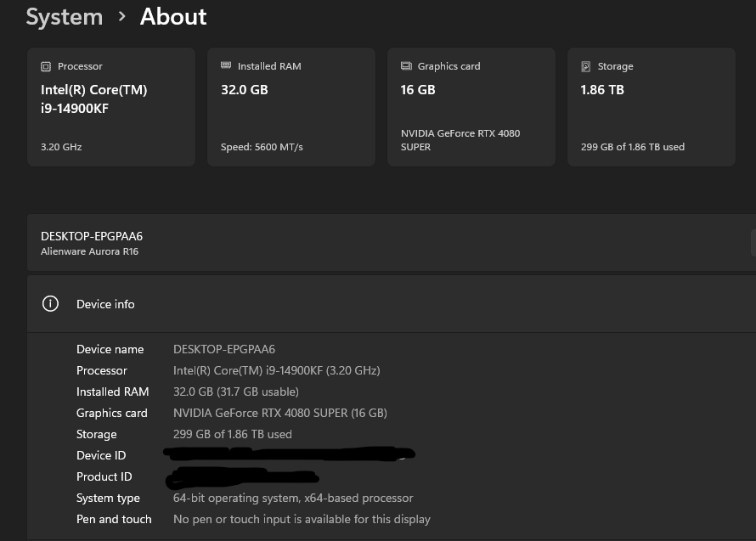The height and width of the screenshot is (541, 756).
Task: Click the Storage drive icon
Action: click(x=586, y=66)
